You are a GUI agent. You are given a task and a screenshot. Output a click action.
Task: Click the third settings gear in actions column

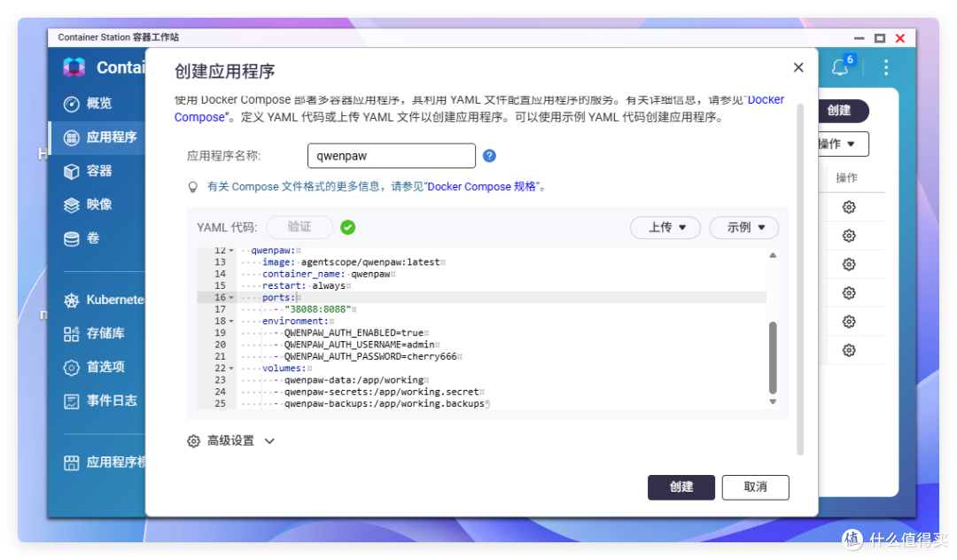[848, 265]
